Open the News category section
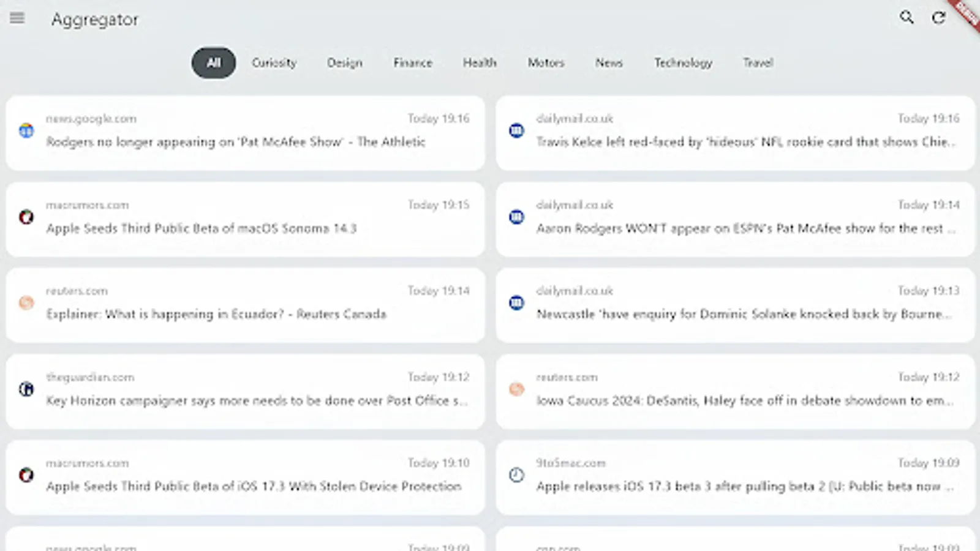980x551 pixels. click(x=608, y=62)
